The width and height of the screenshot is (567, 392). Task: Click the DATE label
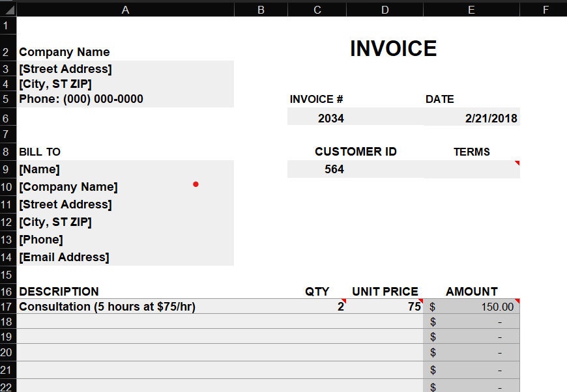[440, 99]
